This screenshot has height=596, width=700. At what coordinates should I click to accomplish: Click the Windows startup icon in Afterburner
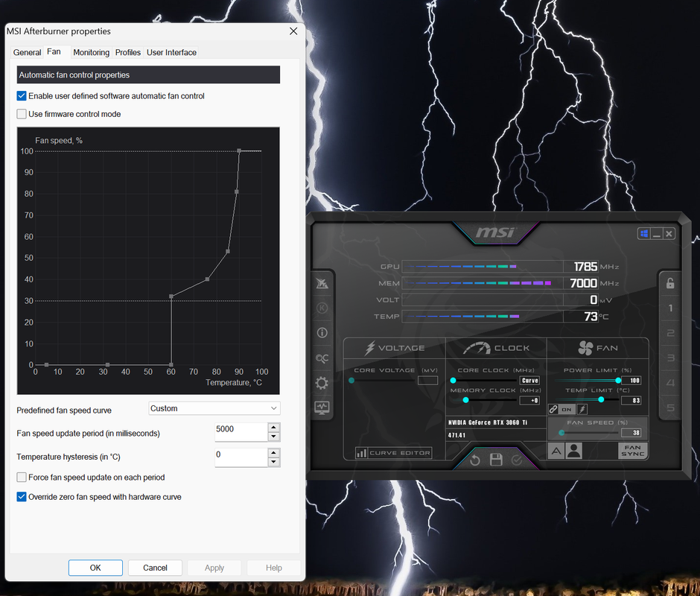click(x=643, y=234)
